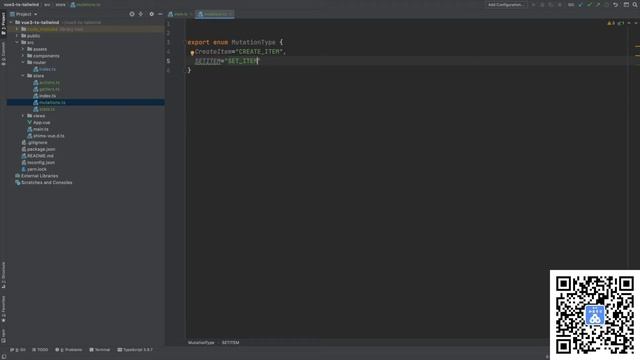The height and width of the screenshot is (360, 640).
Task: Click the expand/collapse all icon in Project header
Action: [141, 14]
